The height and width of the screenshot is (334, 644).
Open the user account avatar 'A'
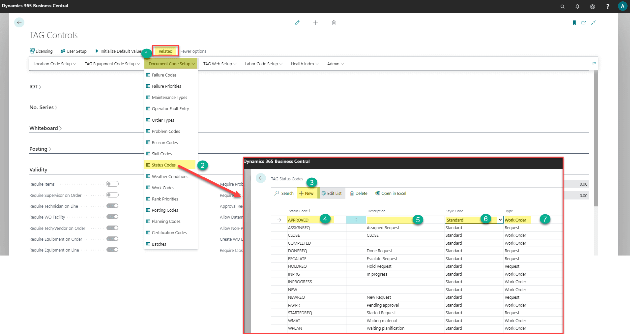pyautogui.click(x=623, y=6)
